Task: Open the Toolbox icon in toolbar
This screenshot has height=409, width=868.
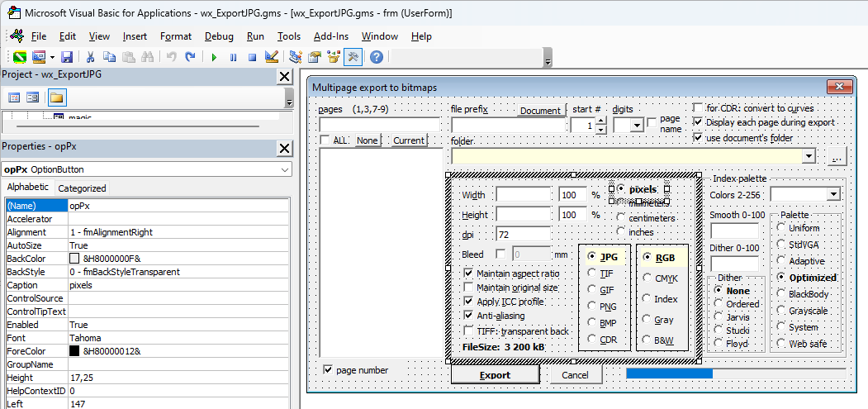Action: coord(353,57)
